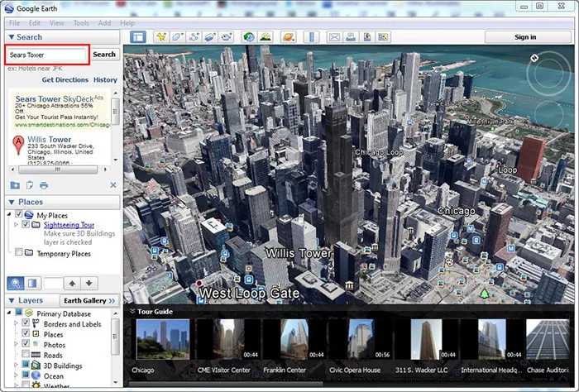Uncheck the Sightseeing Tour checkbox
This screenshot has height=392, width=579.
(26, 224)
